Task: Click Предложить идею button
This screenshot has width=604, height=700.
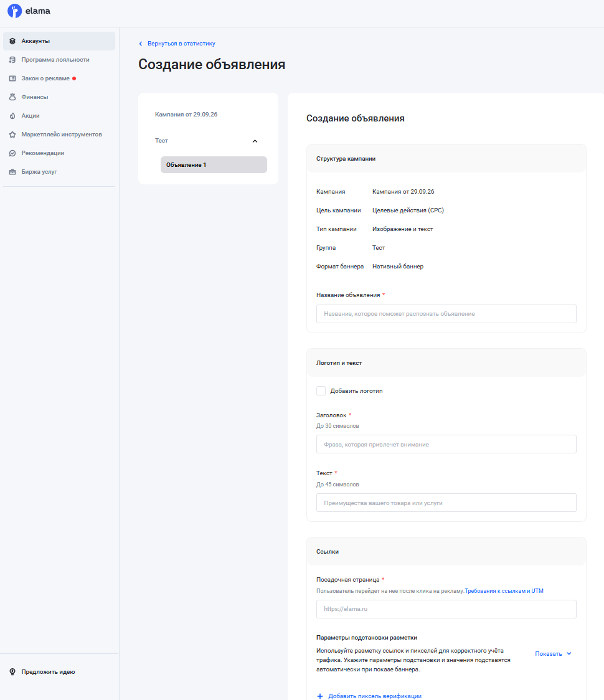Action: click(48, 672)
